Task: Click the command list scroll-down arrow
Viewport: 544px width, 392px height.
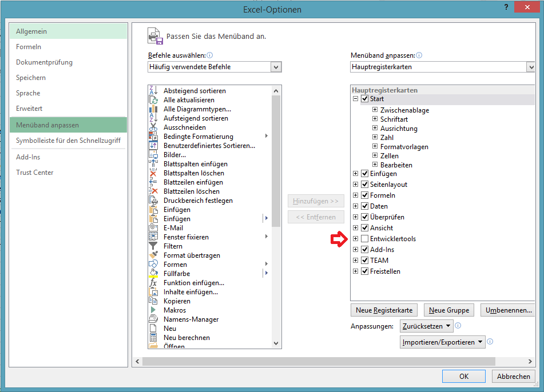Action: (276, 343)
